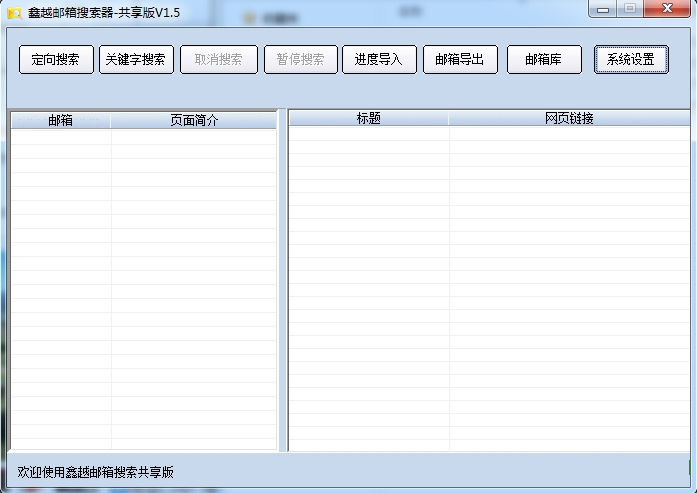The image size is (697, 493).
Task: Open 系统设置 system settings
Action: coord(630,59)
